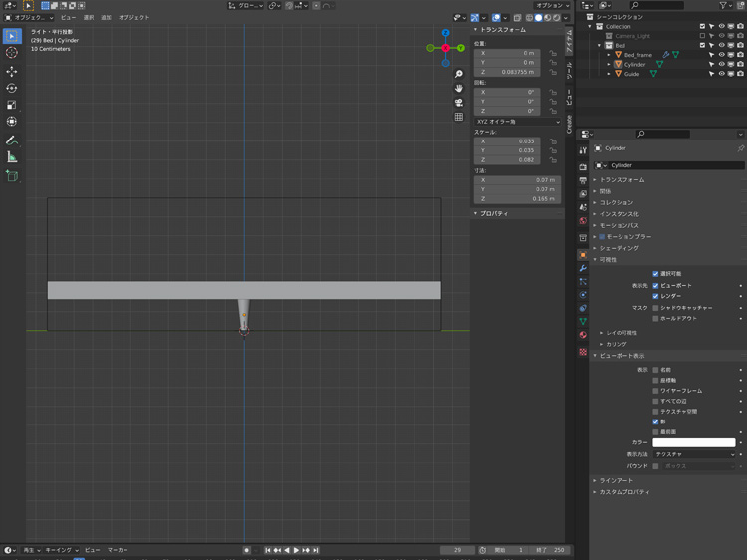Image resolution: width=747 pixels, height=560 pixels.
Task: Expand the Bed_frame item in outliner
Action: click(610, 55)
